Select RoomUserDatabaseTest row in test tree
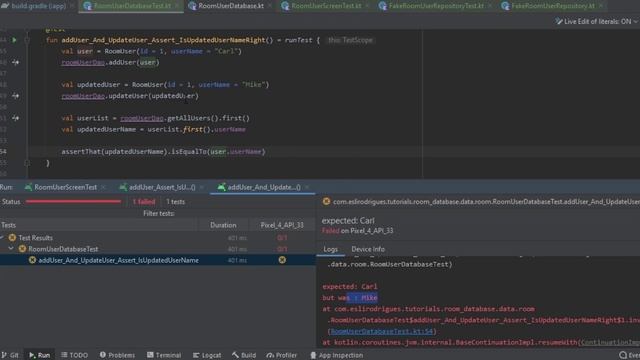 [158, 249]
